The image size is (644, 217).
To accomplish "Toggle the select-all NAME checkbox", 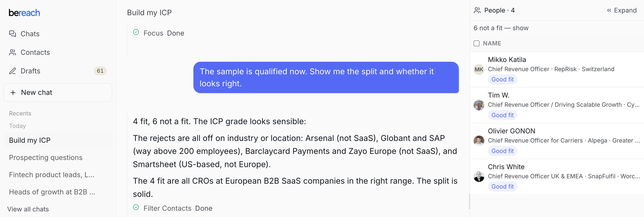I will point(477,43).
